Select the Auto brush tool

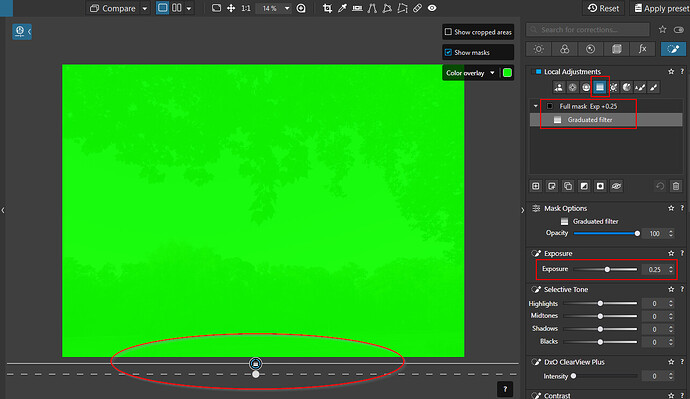(640, 88)
